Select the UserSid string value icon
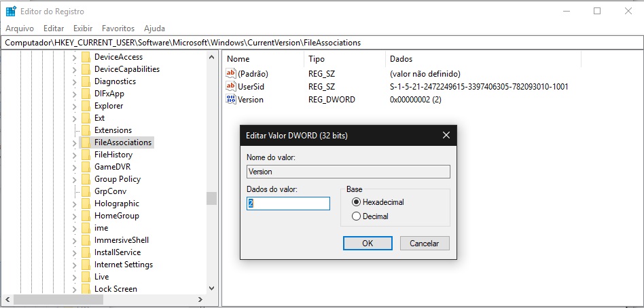The width and height of the screenshot is (644, 308). click(231, 87)
